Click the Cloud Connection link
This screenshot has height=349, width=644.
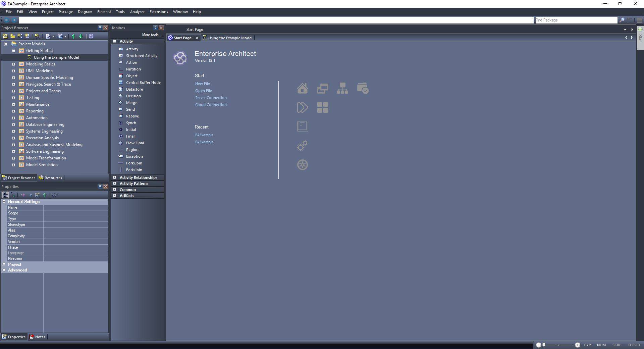click(211, 105)
